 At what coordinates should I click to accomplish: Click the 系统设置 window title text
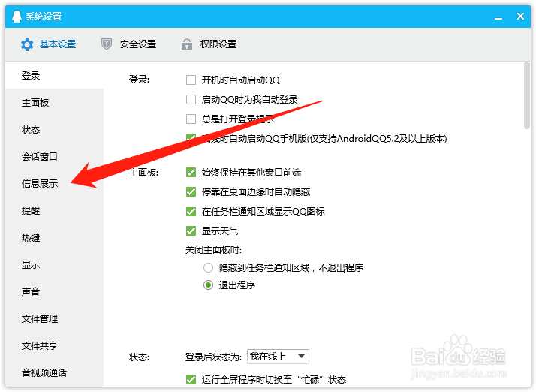[x=44, y=16]
